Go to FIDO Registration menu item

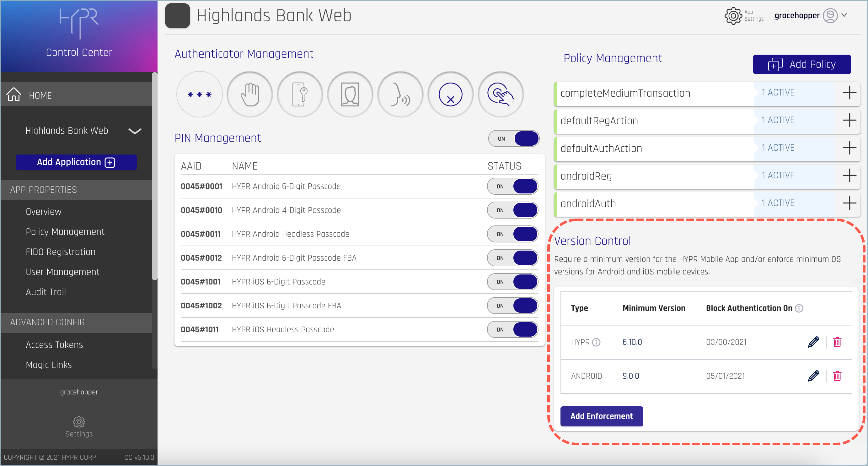(61, 252)
